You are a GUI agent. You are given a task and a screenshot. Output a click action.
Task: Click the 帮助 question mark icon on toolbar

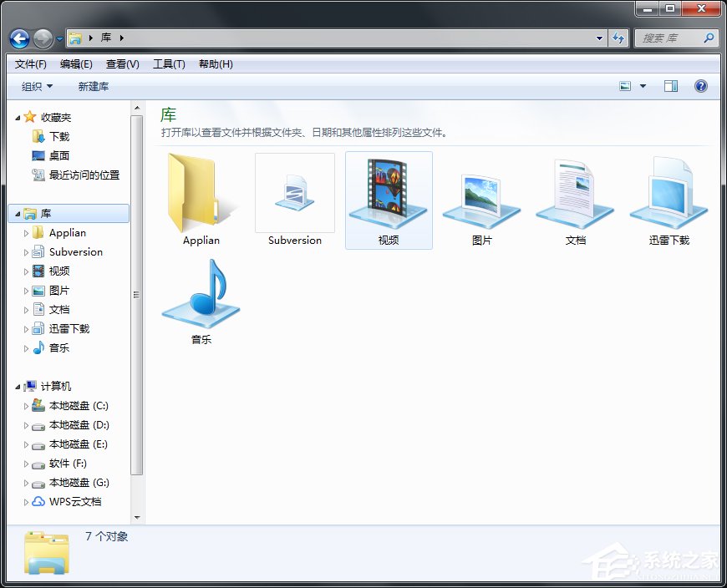tap(700, 86)
